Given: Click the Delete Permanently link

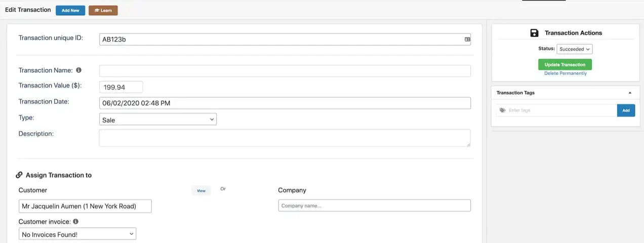Looking at the screenshot, I should click(x=565, y=73).
